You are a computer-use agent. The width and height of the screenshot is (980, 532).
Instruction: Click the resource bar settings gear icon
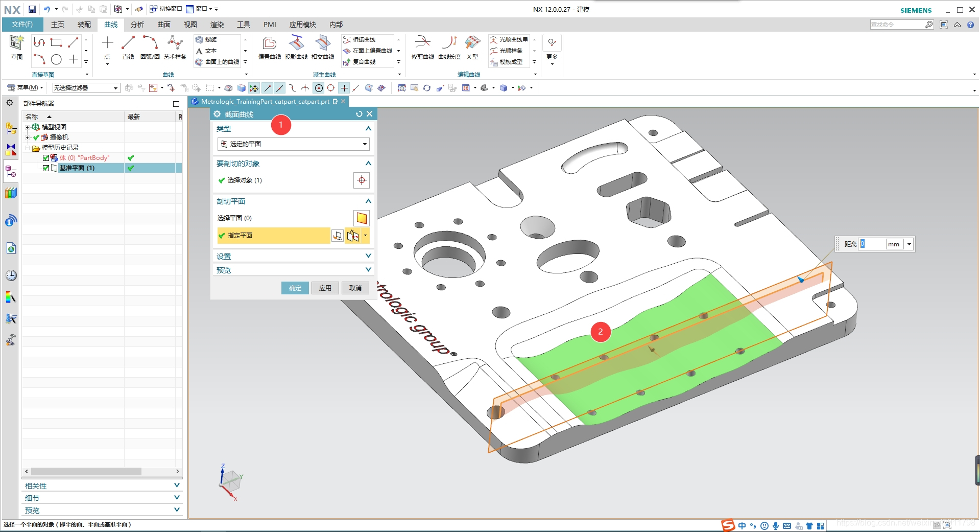(x=10, y=103)
